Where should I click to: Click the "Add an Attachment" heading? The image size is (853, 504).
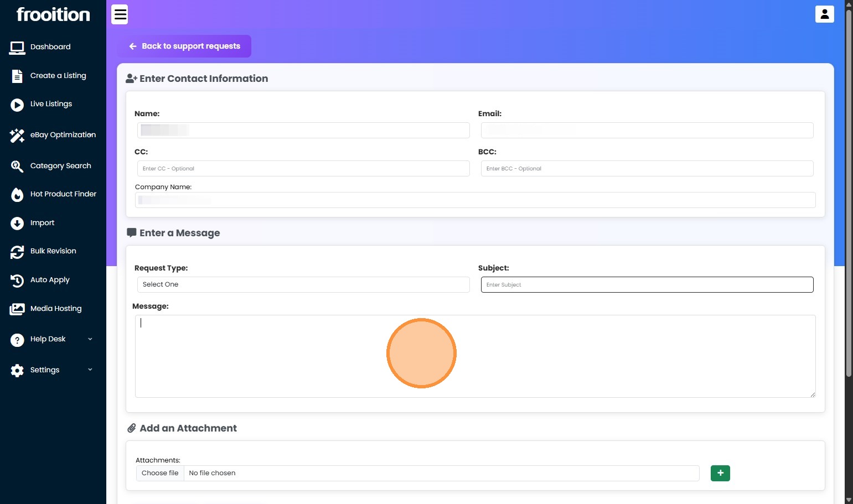click(x=188, y=428)
